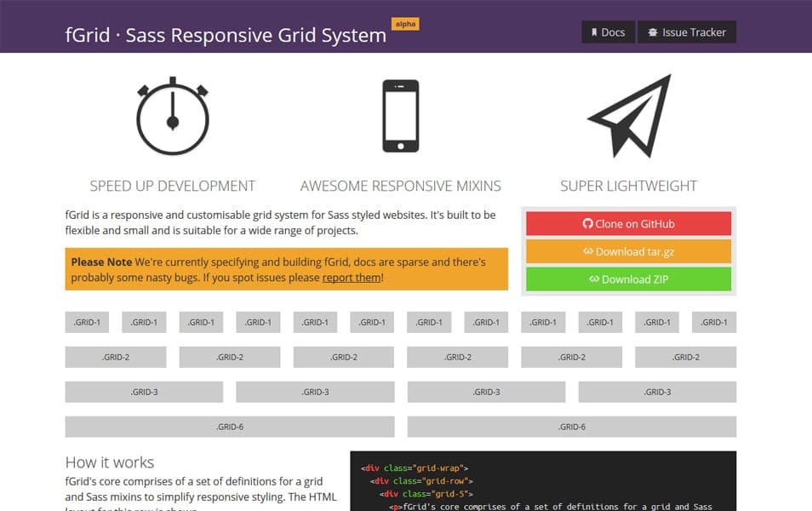The width and height of the screenshot is (812, 511).
Task: Select the paper plane Super Lightweight icon
Action: [630, 115]
